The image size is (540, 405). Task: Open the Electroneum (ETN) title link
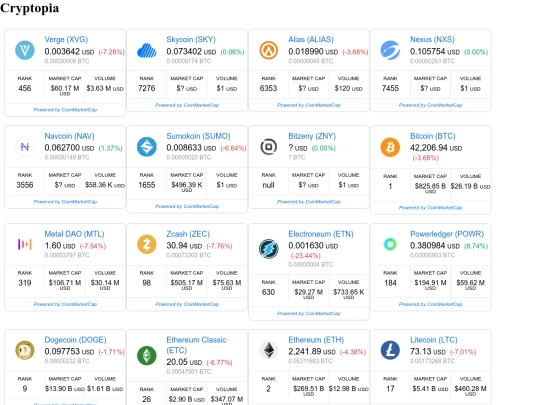[x=321, y=234]
